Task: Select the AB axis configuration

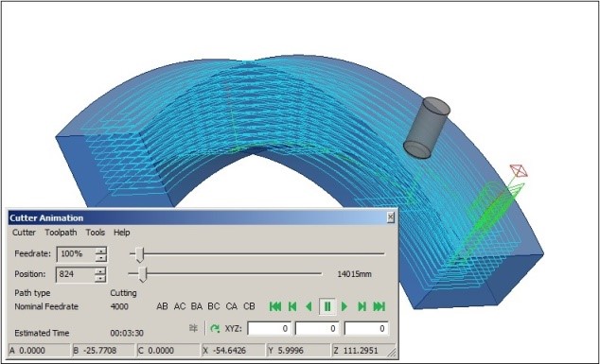Action: (x=162, y=306)
